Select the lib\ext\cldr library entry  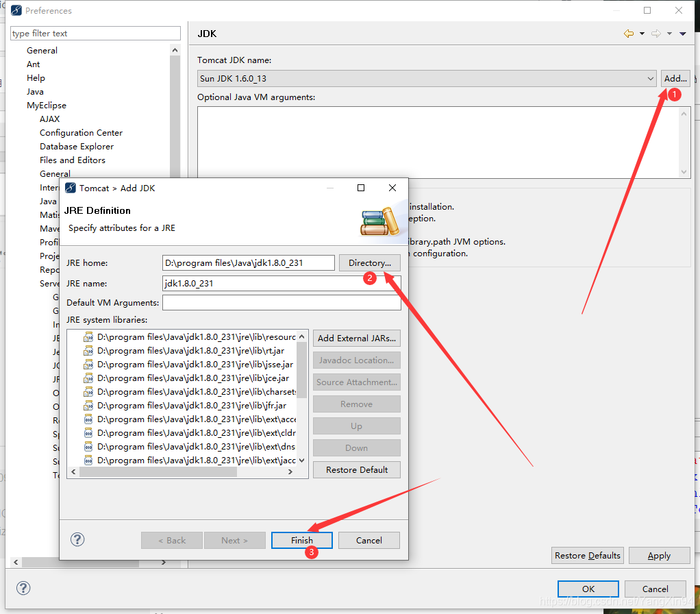197,433
